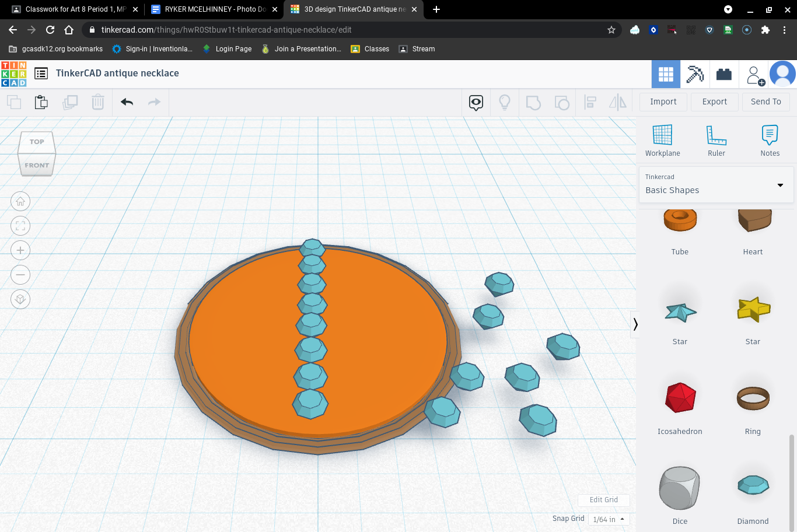Click the Tinkercad logo
797x532 pixels.
[x=13, y=74]
